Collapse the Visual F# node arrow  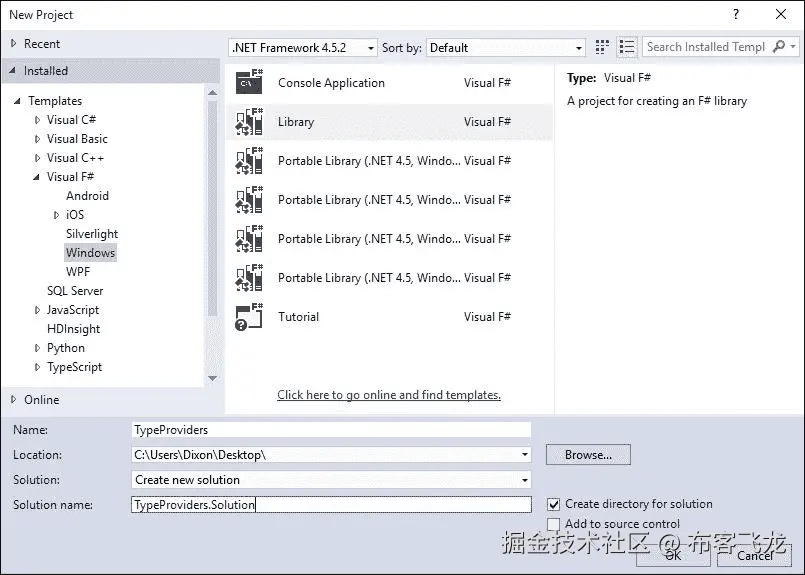coord(36,177)
